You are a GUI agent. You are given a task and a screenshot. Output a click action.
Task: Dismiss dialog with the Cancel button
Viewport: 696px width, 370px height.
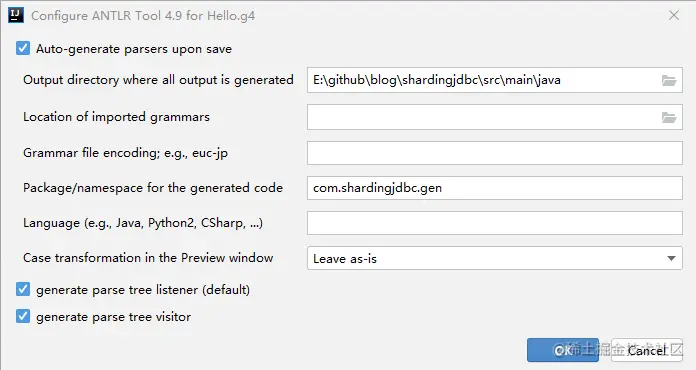click(x=647, y=350)
